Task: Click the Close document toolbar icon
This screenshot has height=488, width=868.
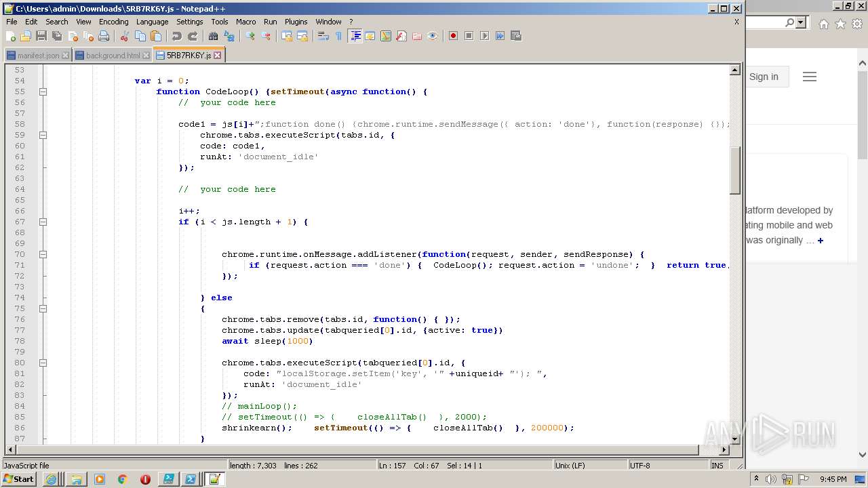Action: click(73, 36)
